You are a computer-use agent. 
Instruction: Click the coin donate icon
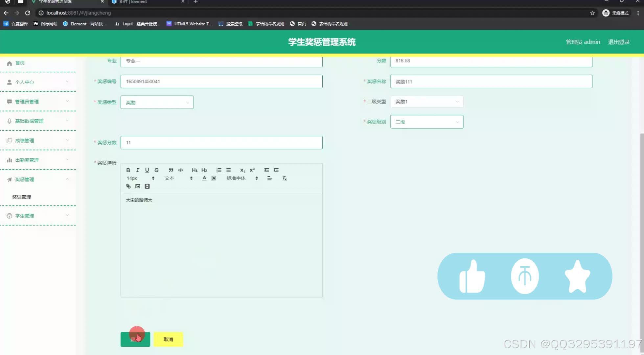[525, 276]
